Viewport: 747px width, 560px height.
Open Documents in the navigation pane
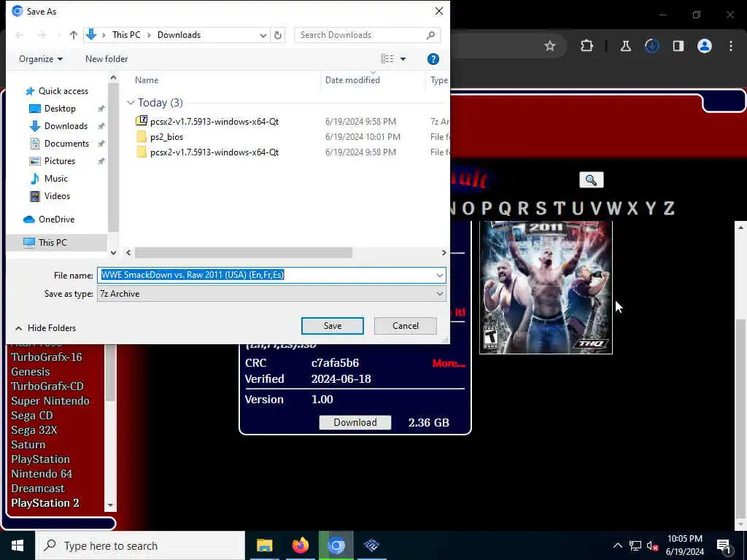click(x=66, y=144)
